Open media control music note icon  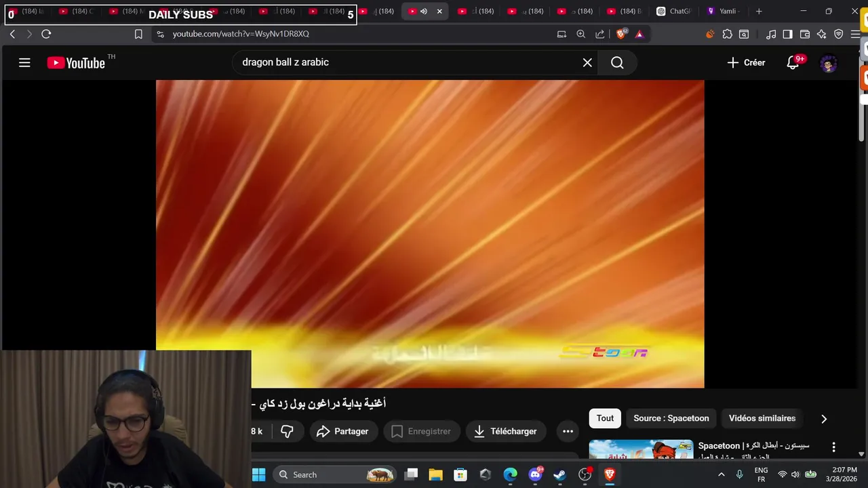771,34
